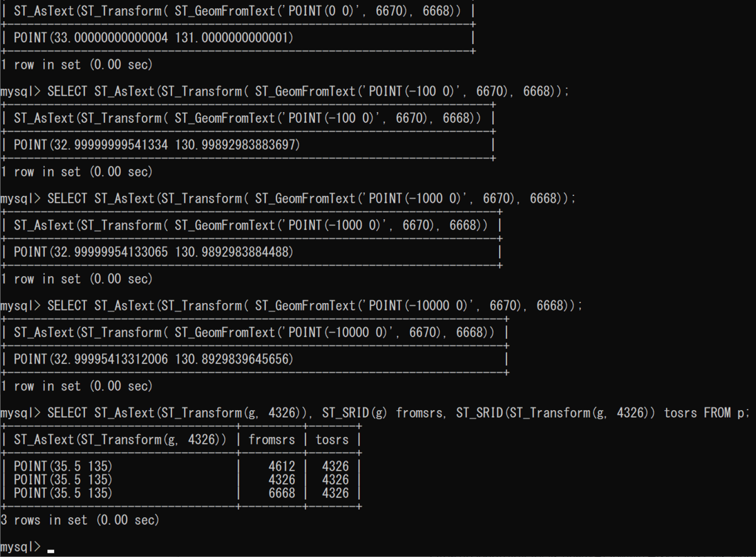
Task: Click the fromsrs value 4612
Action: [x=282, y=467]
